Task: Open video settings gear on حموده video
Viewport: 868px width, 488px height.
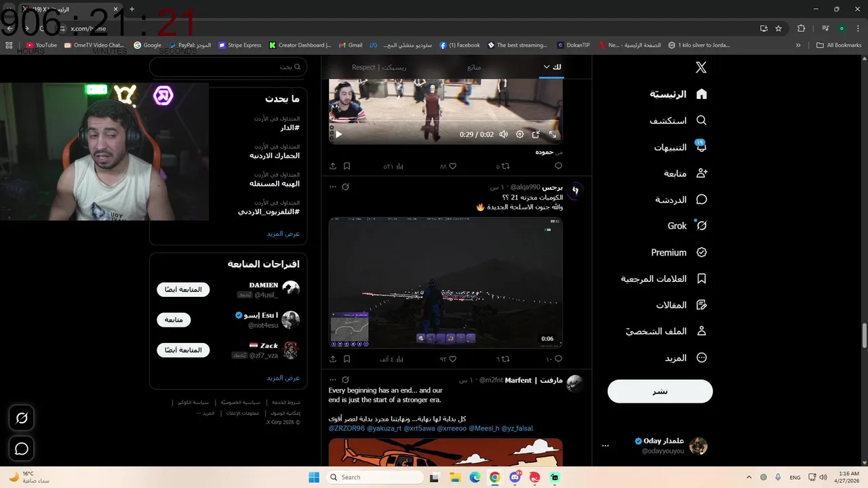Action: [519, 134]
